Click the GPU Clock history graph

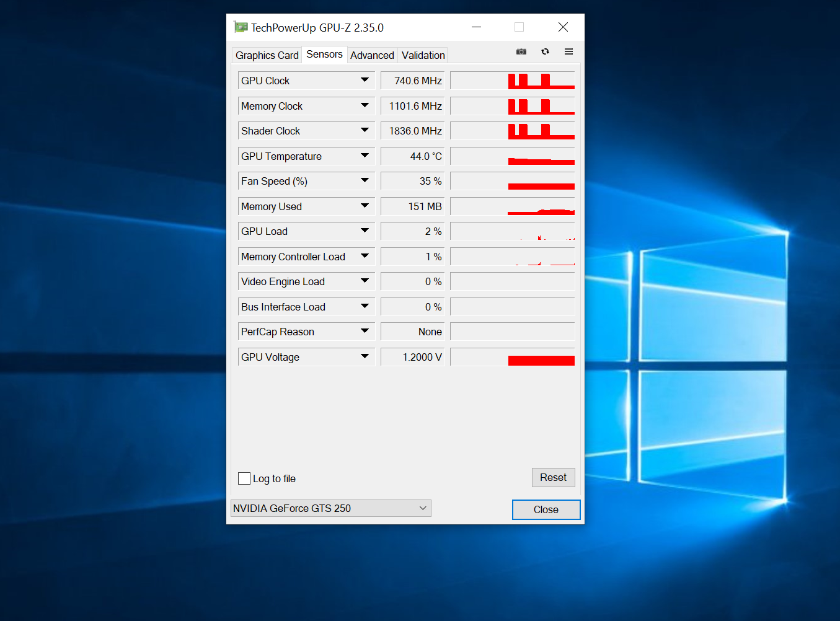(513, 81)
